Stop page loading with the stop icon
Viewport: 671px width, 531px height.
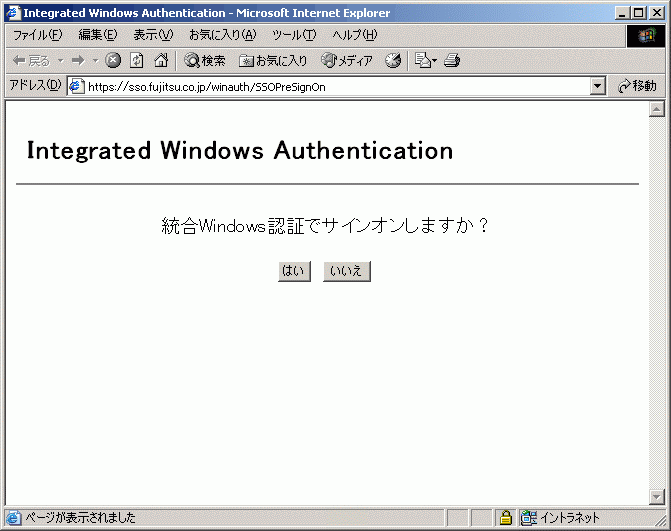pos(113,60)
